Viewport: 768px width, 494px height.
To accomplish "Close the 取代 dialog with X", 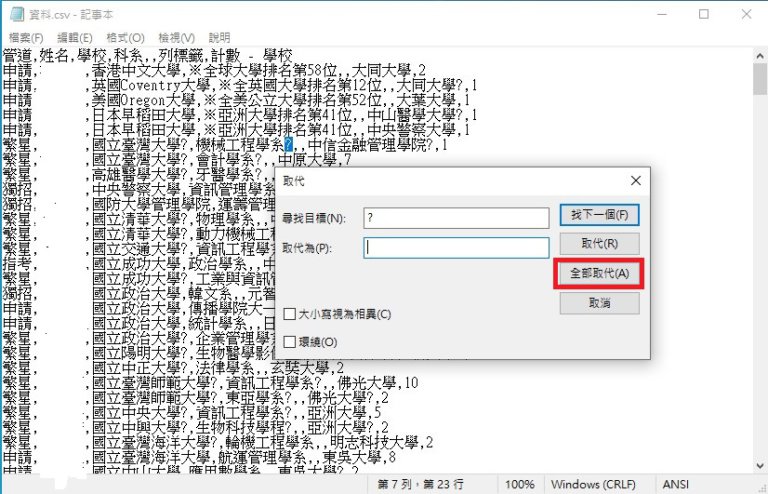I will click(636, 180).
